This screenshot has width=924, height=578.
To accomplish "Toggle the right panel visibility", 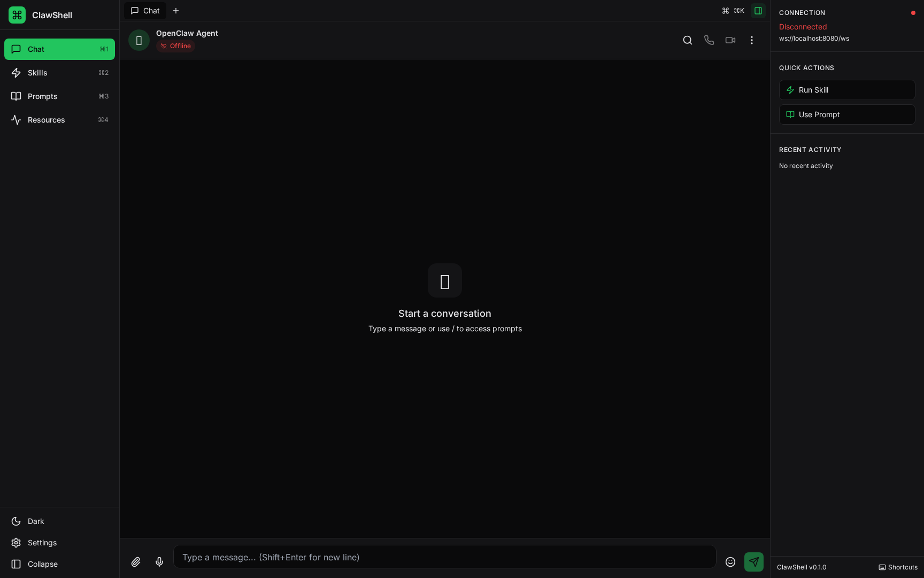I will 758,11.
